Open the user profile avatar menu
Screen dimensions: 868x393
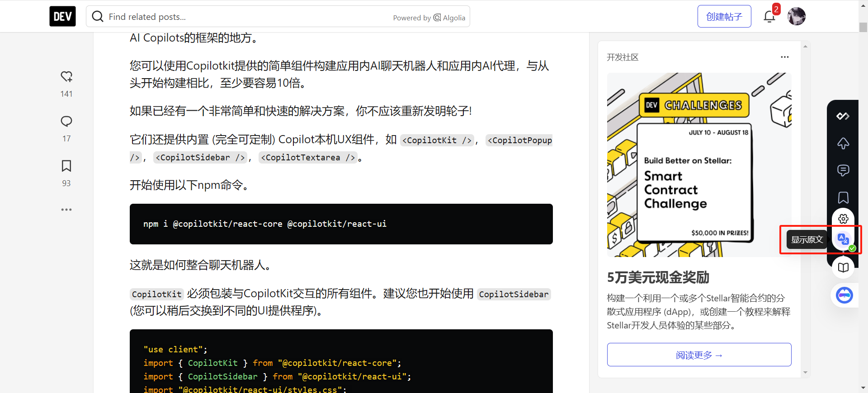pyautogui.click(x=797, y=16)
